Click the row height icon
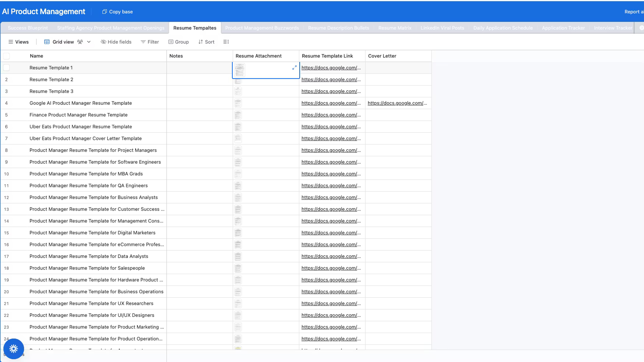The height and width of the screenshot is (362, 644). (x=226, y=42)
